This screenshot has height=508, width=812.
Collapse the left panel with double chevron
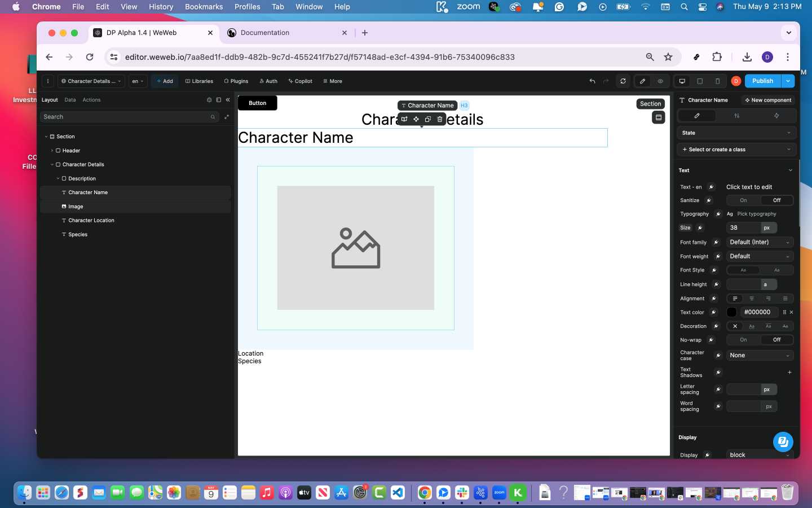(x=228, y=100)
